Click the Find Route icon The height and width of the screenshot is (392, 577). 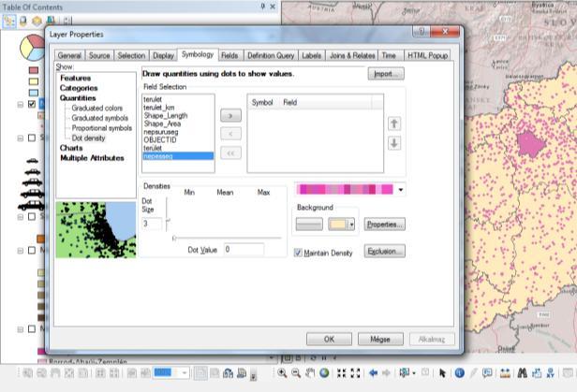coord(537,373)
